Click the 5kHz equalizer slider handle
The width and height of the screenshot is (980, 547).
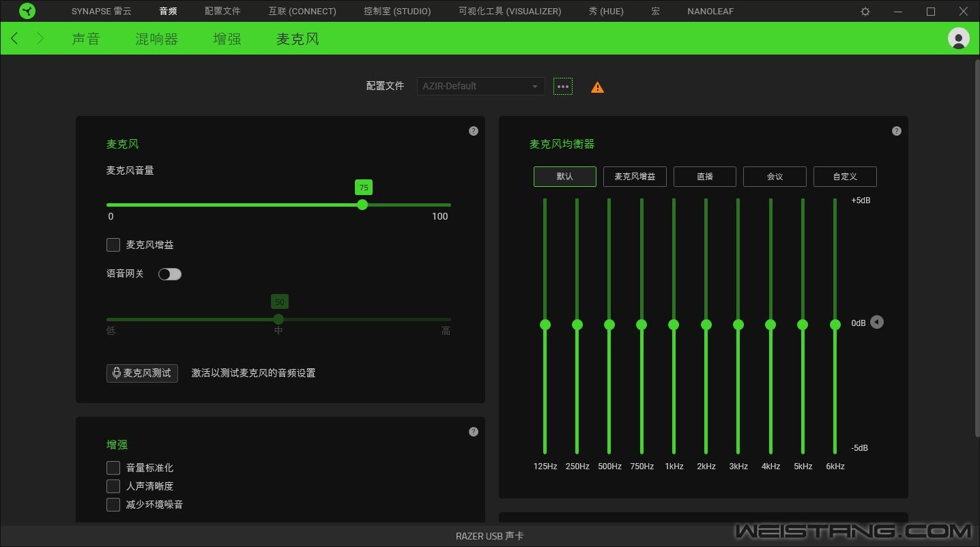(803, 325)
